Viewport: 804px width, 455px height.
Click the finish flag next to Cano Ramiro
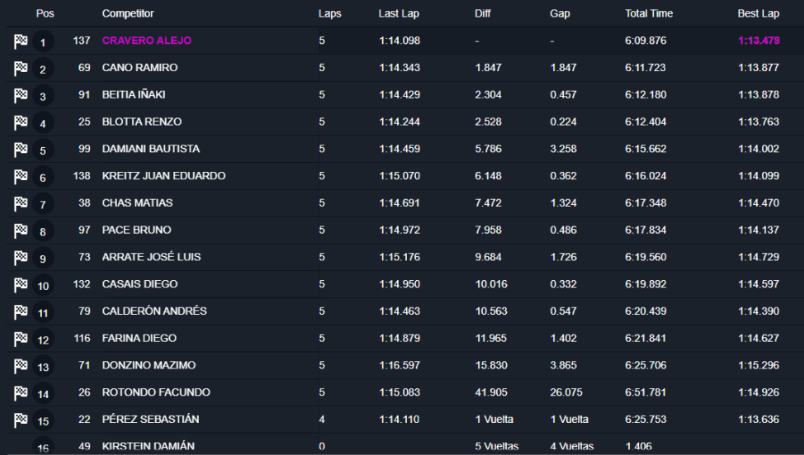pos(21,69)
